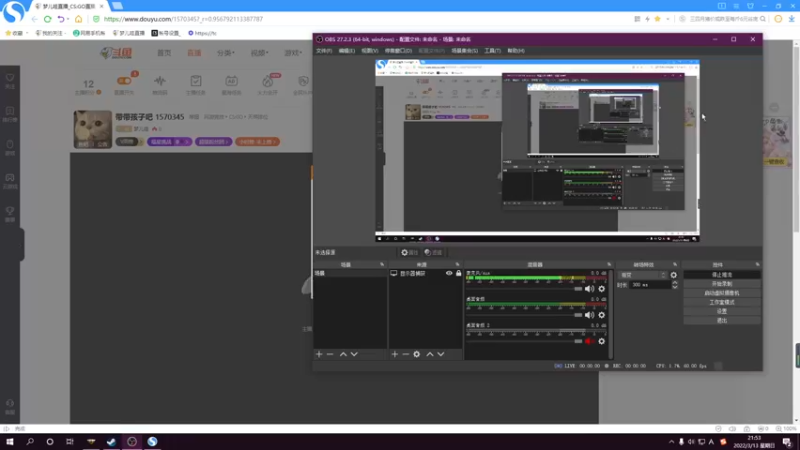Adjust the desktop audio volume slider
The image size is (800, 450).
[x=524, y=315]
